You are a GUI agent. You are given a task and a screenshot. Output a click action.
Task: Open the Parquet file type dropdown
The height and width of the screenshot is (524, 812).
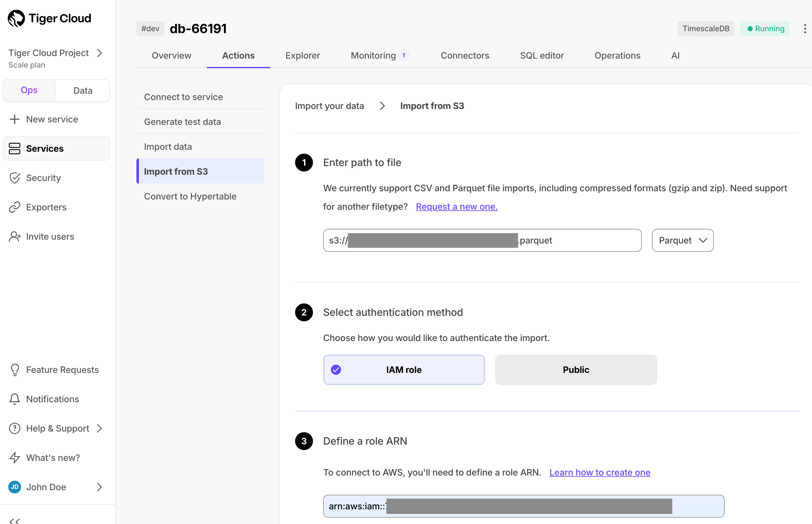pyautogui.click(x=682, y=240)
